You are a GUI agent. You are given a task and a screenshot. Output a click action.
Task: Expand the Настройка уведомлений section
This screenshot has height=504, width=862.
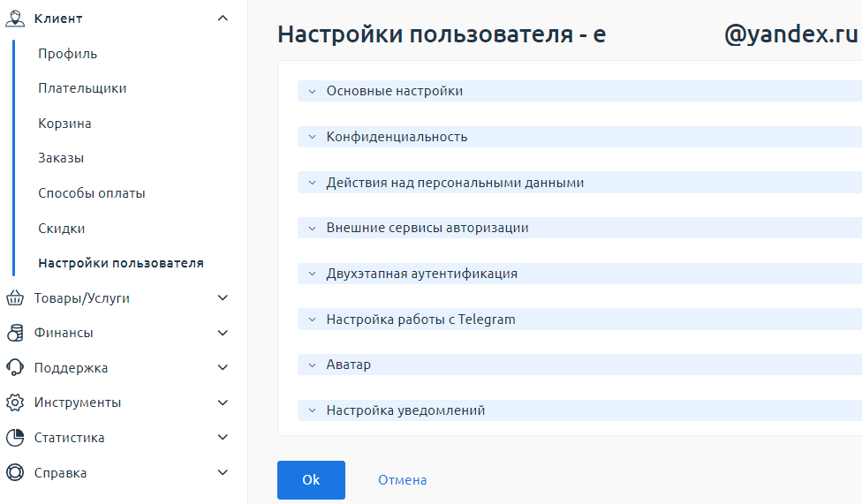tap(579, 410)
